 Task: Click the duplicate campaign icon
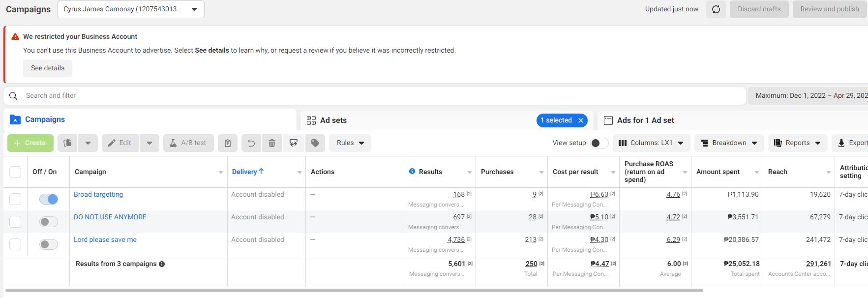point(68,143)
